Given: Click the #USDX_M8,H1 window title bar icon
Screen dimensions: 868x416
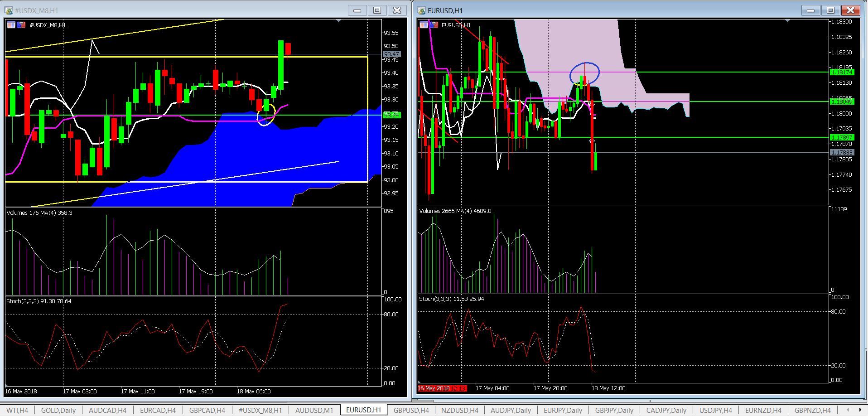Looking at the screenshot, I should click(9, 10).
